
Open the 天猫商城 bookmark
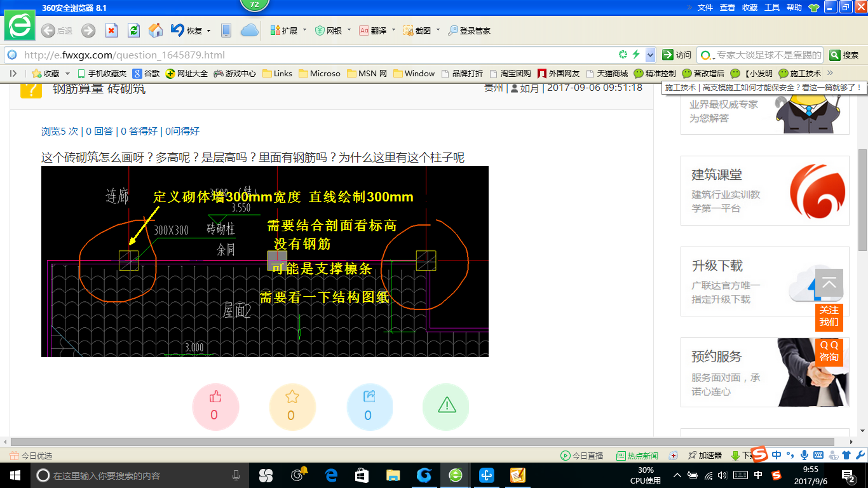click(607, 74)
